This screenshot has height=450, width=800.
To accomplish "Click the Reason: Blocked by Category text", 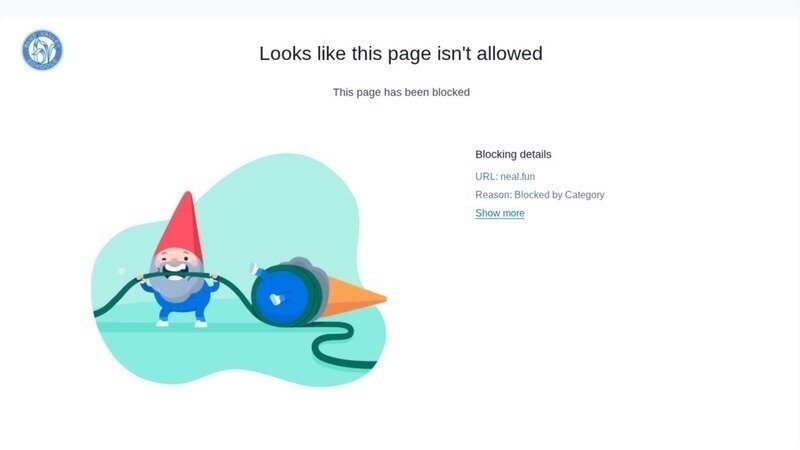I will (x=540, y=195).
